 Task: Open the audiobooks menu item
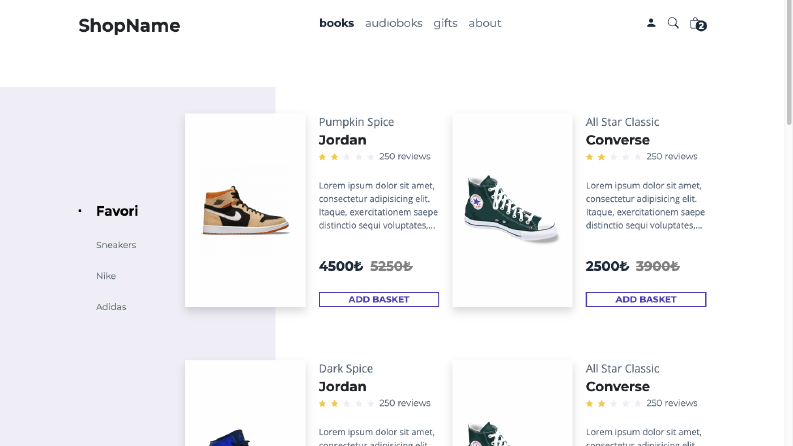pos(393,23)
